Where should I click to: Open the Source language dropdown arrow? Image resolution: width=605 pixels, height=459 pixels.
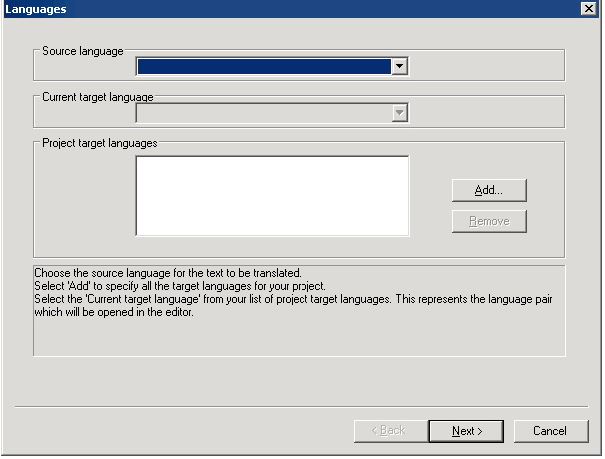(401, 66)
